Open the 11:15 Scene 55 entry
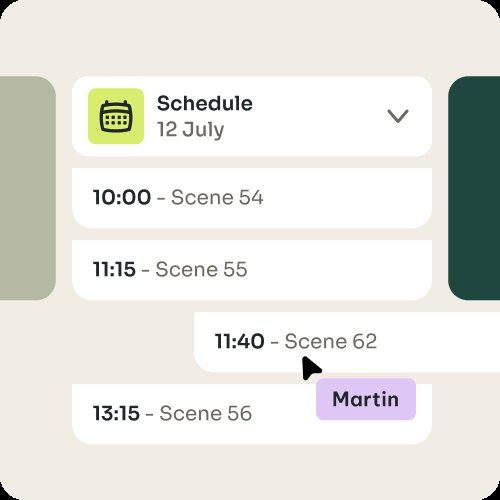 click(252, 270)
